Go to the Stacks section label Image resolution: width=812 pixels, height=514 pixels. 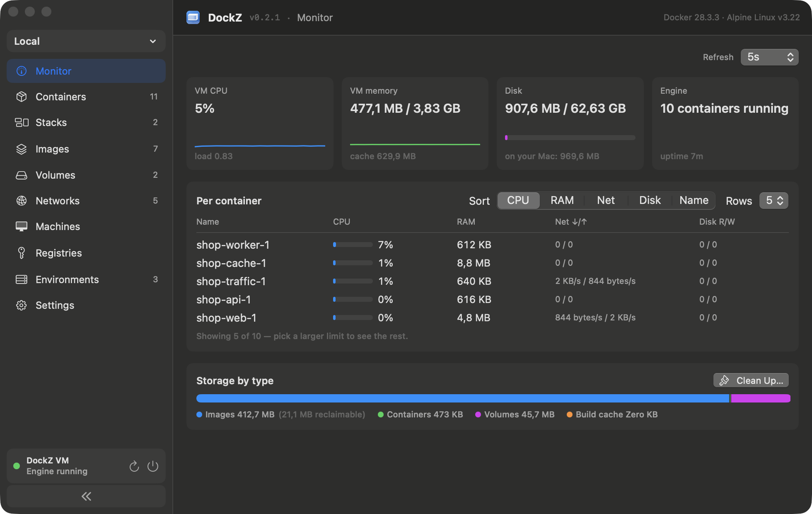(51, 122)
